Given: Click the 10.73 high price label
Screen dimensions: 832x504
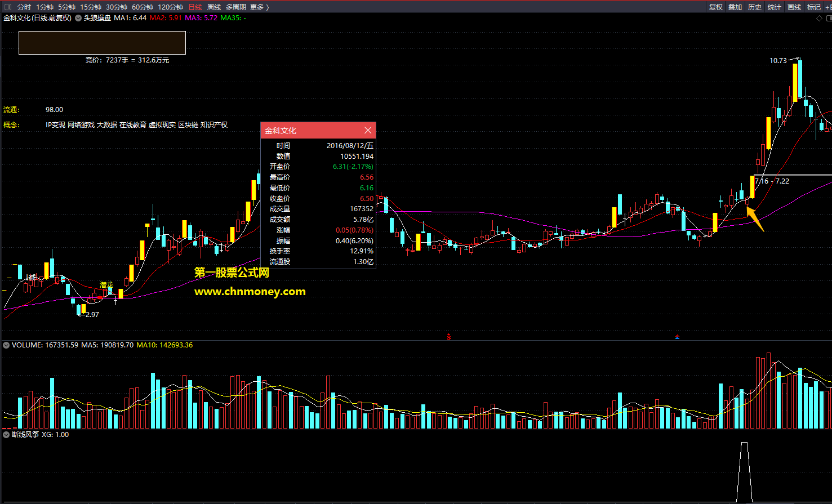Looking at the screenshot, I should [778, 60].
